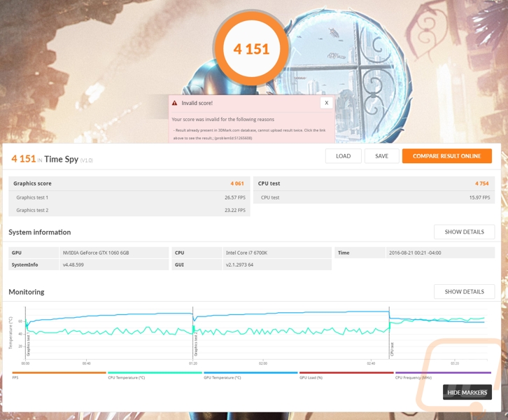
Task: Click the Graphics test 2 marker
Action: pyautogui.click(x=196, y=344)
